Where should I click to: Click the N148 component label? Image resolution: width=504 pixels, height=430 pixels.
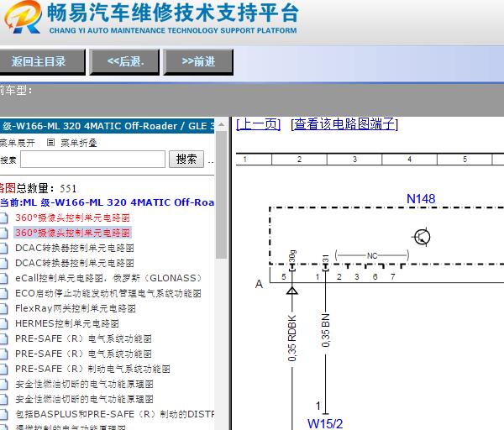[x=421, y=198]
